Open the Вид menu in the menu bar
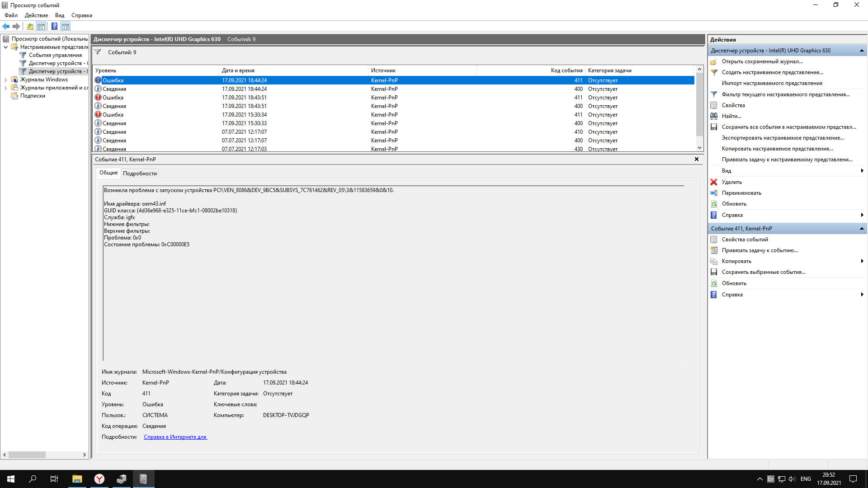The width and height of the screenshot is (868, 488). tap(60, 15)
